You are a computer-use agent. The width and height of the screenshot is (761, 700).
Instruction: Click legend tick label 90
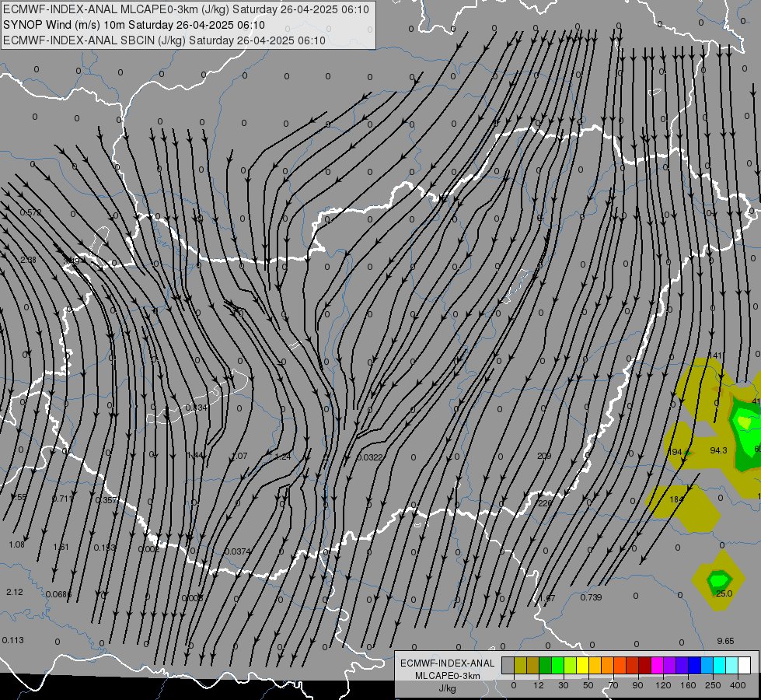point(637,685)
